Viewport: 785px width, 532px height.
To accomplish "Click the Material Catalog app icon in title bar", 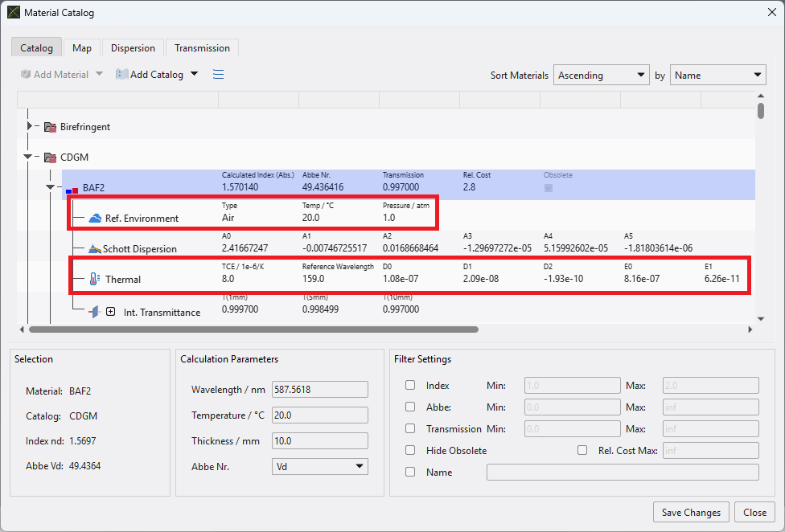I will point(14,13).
